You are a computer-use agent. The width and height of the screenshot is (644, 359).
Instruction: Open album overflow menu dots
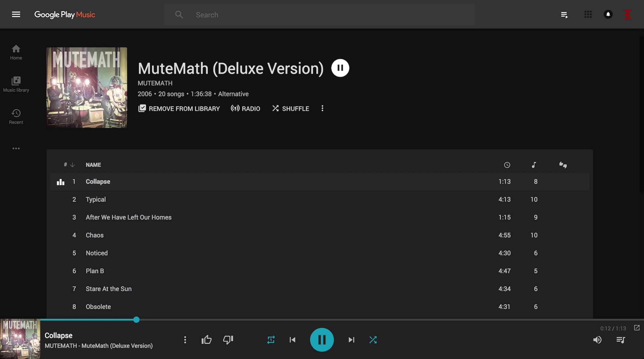322,108
